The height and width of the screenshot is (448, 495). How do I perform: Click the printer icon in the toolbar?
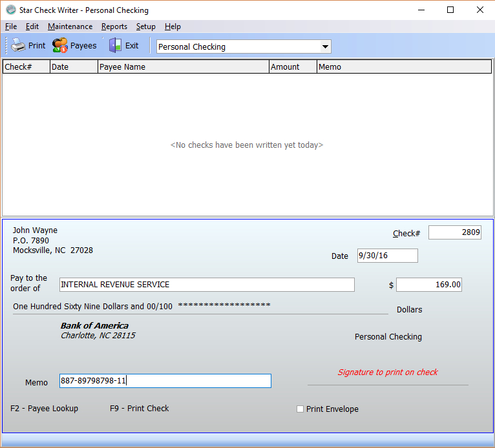[18, 45]
